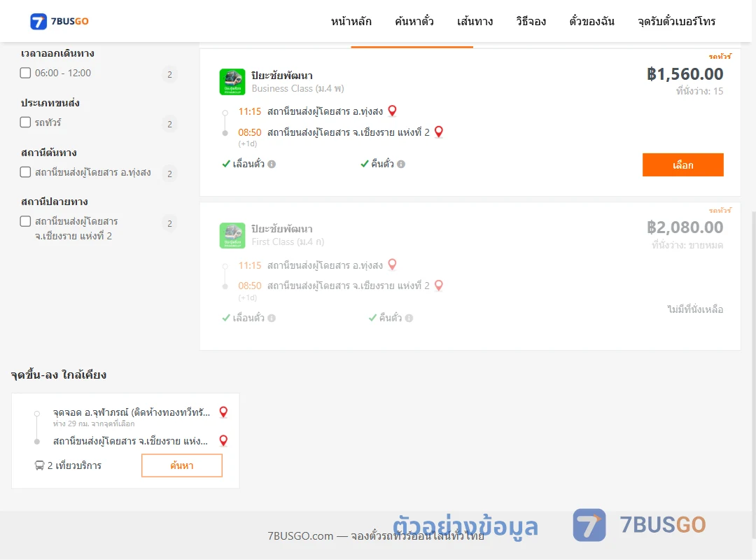Click the 2 เที่ยวบริการ trips count text
The height and width of the screenshot is (560, 756).
click(x=74, y=465)
